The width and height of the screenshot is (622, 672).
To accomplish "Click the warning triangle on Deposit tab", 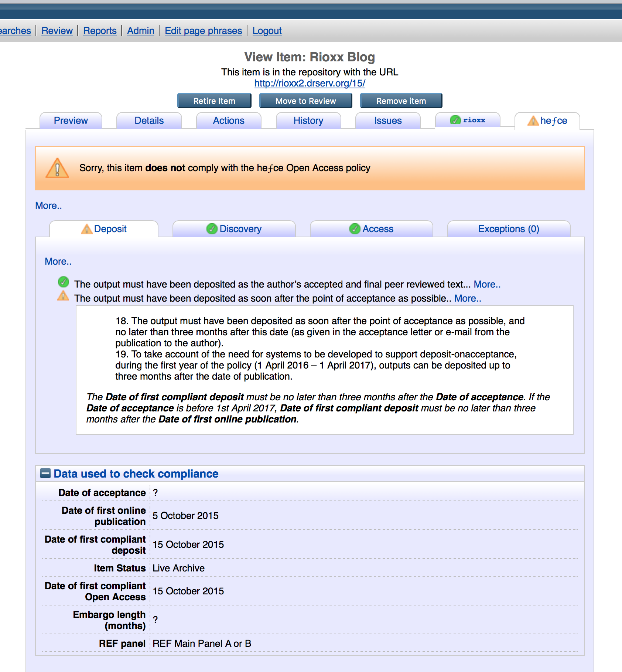I will 86,229.
